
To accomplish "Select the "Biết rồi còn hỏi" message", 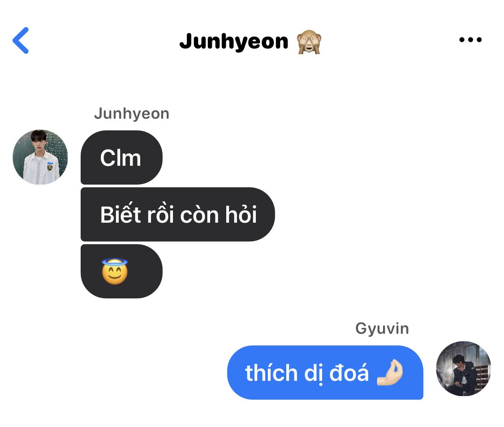I will [178, 215].
